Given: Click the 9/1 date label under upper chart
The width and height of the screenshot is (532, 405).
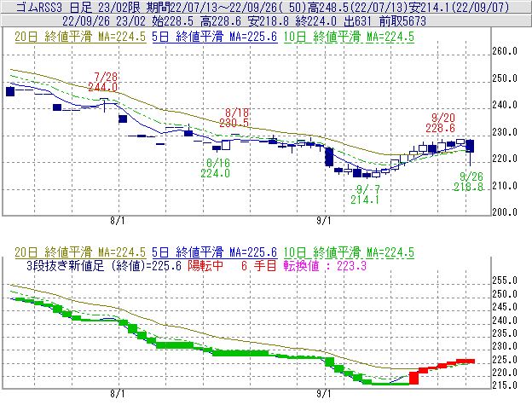Looking at the screenshot, I should point(324,221).
